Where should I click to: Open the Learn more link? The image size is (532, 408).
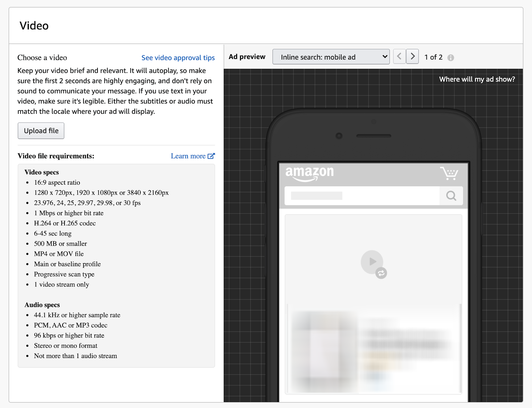pos(188,156)
